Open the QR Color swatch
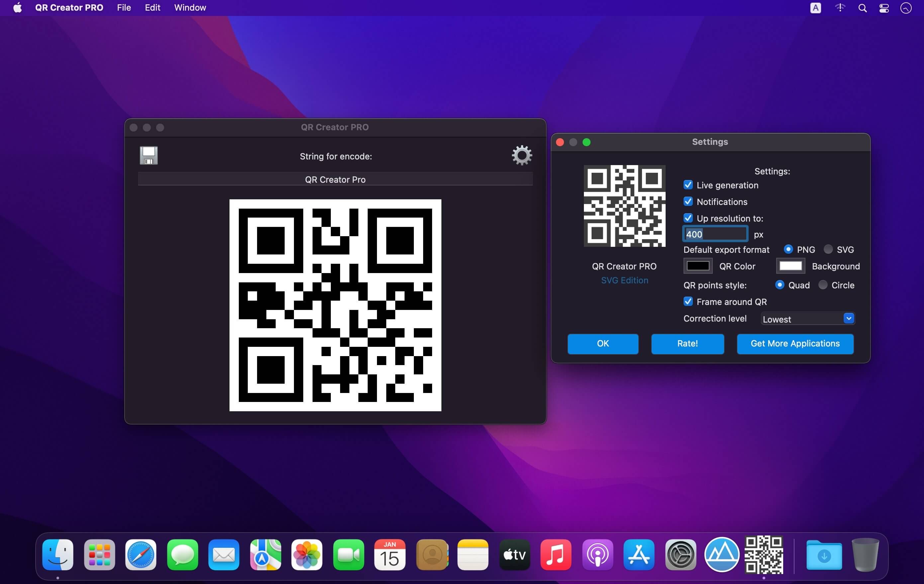The image size is (924, 584). click(x=697, y=266)
